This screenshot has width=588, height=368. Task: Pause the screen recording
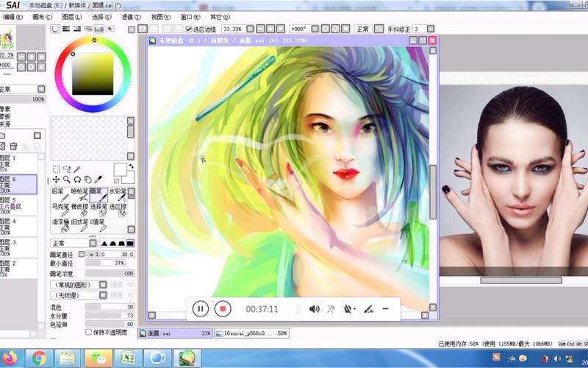(x=200, y=309)
